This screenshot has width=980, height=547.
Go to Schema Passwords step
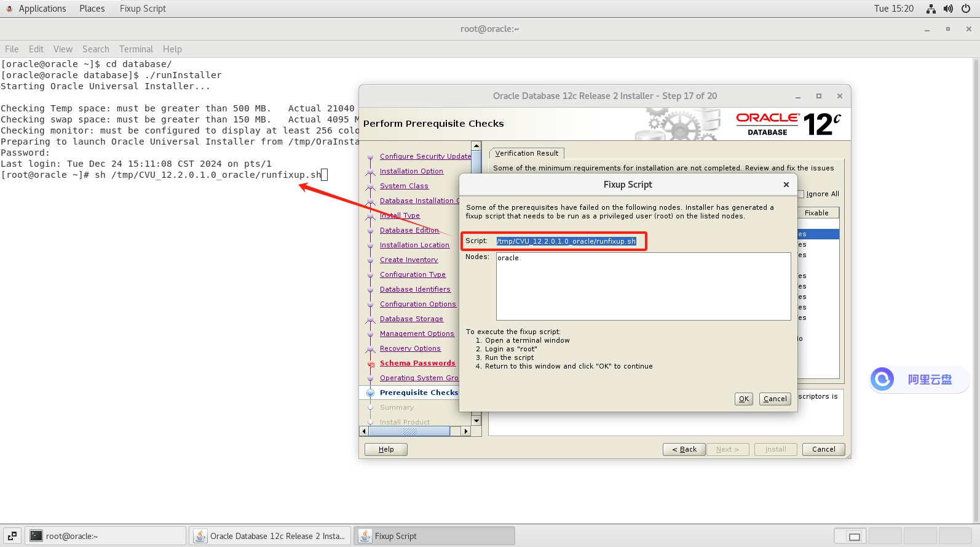click(417, 363)
